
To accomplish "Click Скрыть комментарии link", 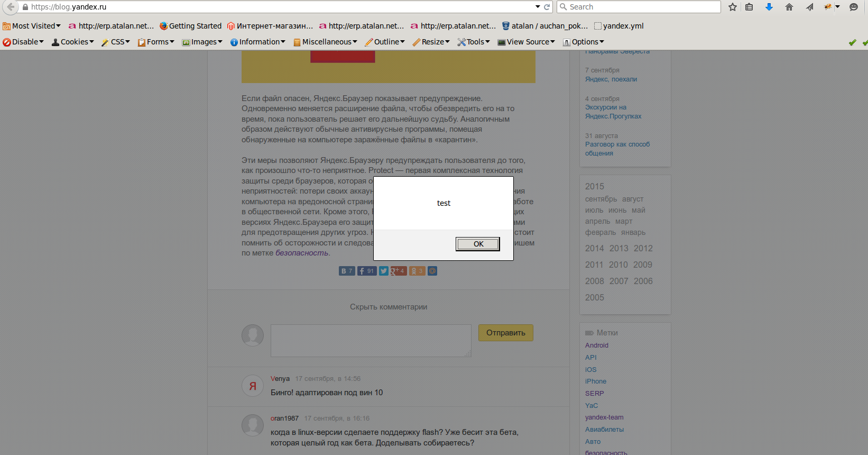I will (389, 307).
